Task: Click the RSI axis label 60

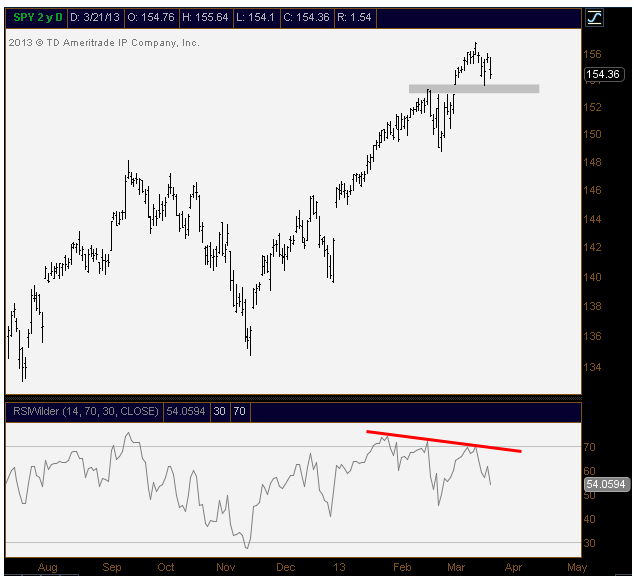Action: (x=590, y=471)
